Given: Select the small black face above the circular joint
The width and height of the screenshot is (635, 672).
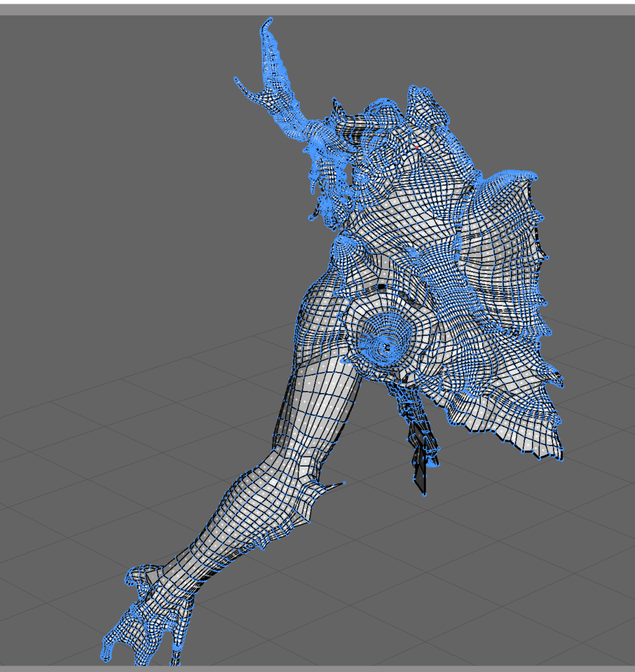Looking at the screenshot, I should point(382,287).
